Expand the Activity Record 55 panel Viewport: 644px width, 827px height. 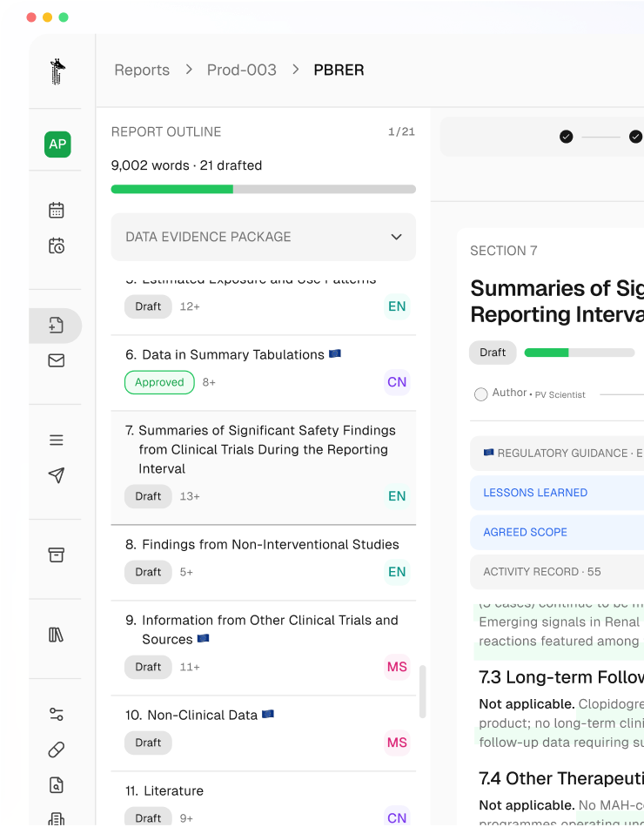point(557,572)
